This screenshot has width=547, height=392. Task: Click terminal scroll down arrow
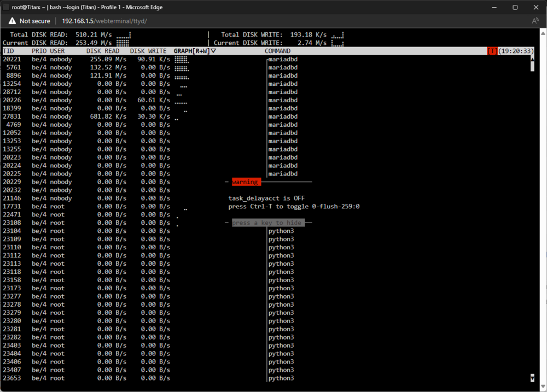[532, 378]
